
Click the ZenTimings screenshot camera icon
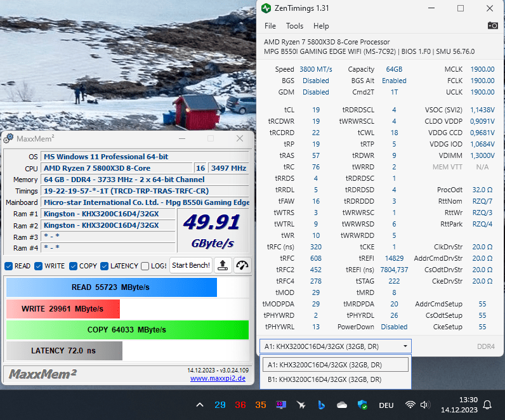[x=492, y=25]
